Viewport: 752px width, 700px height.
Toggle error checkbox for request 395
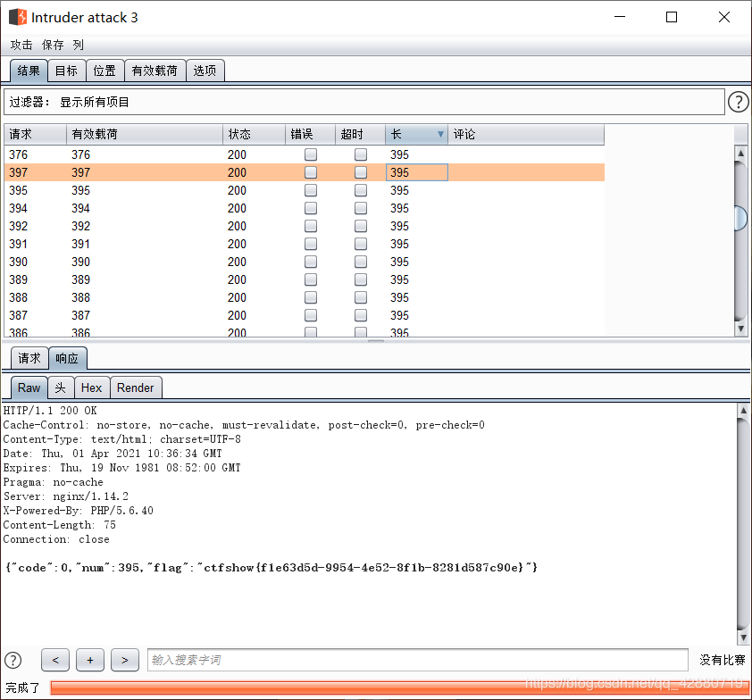tap(311, 190)
